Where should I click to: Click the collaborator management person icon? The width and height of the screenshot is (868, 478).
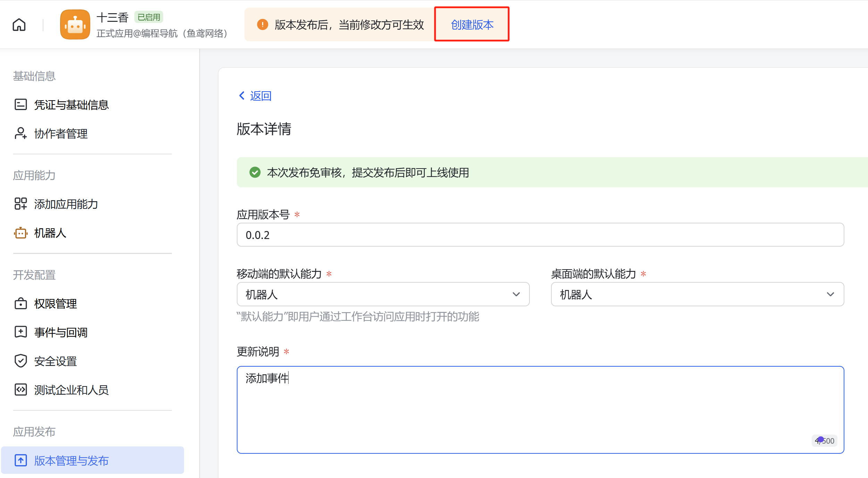(x=21, y=133)
